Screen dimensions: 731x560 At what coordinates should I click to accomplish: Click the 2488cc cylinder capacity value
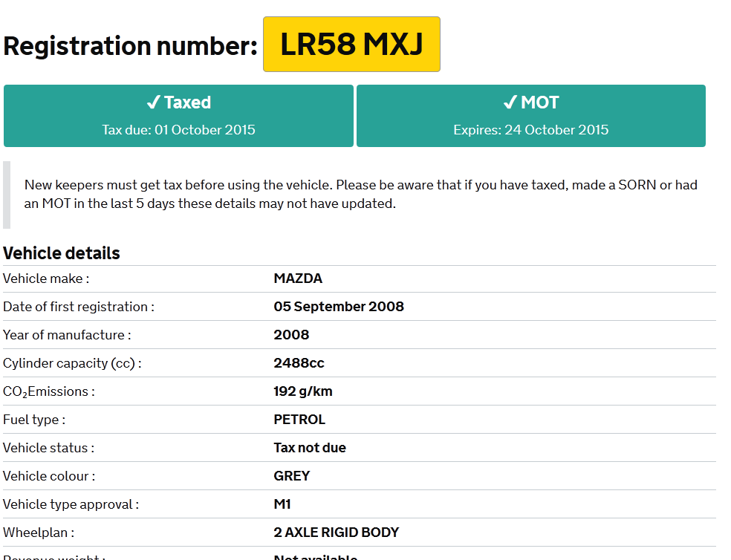[299, 363]
